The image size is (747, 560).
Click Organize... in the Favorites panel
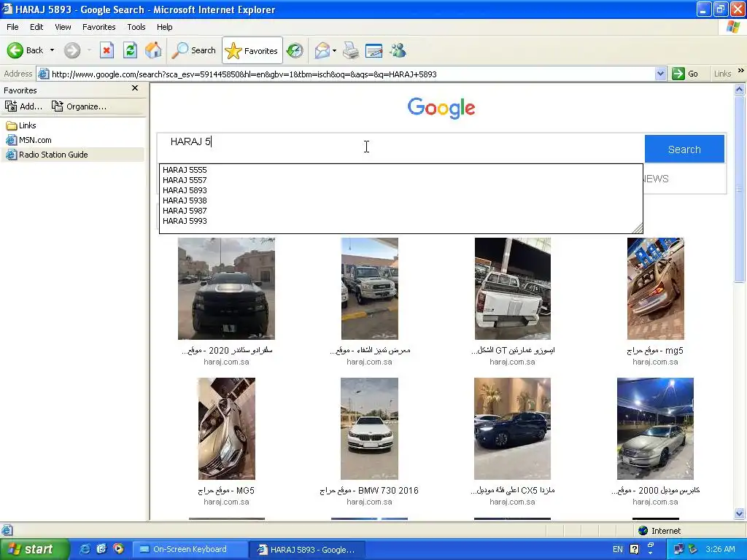79,106
